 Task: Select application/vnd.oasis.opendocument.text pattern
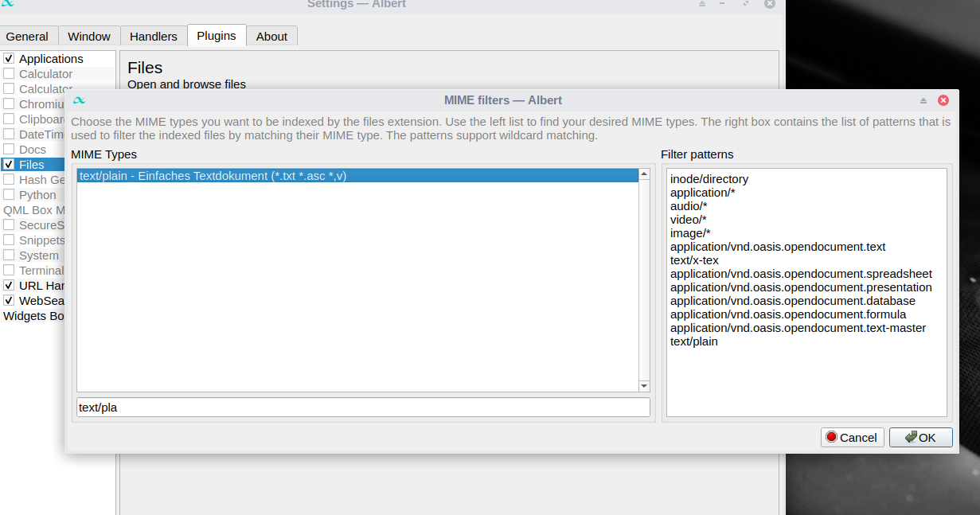[778, 247]
